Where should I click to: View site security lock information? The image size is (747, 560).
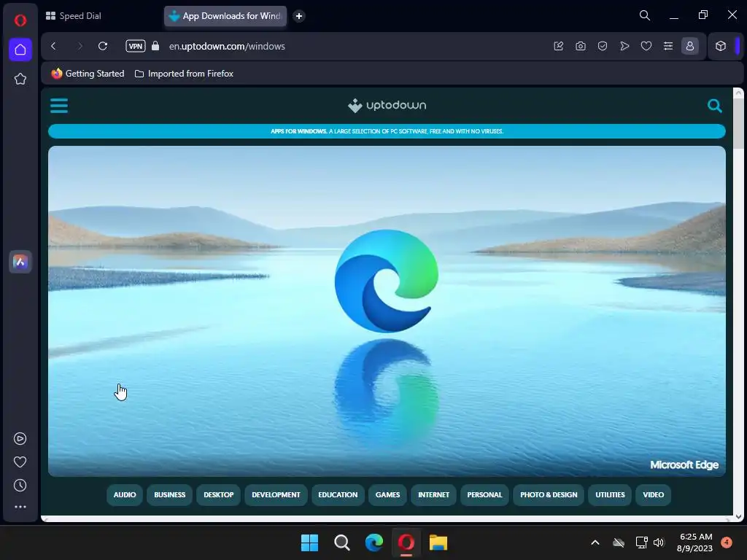point(155,46)
